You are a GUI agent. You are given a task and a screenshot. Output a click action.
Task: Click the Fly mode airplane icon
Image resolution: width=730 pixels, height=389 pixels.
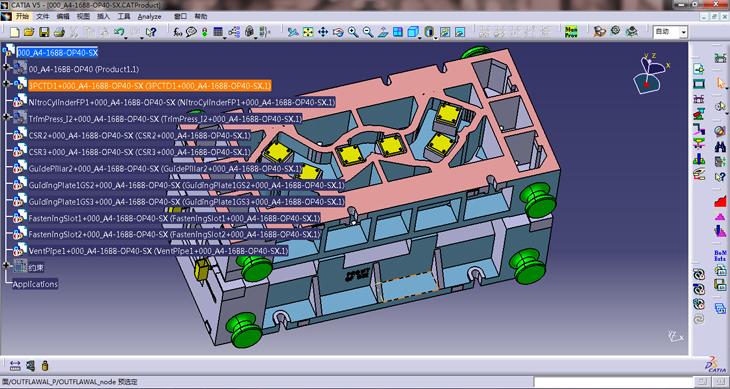pyautogui.click(x=292, y=32)
